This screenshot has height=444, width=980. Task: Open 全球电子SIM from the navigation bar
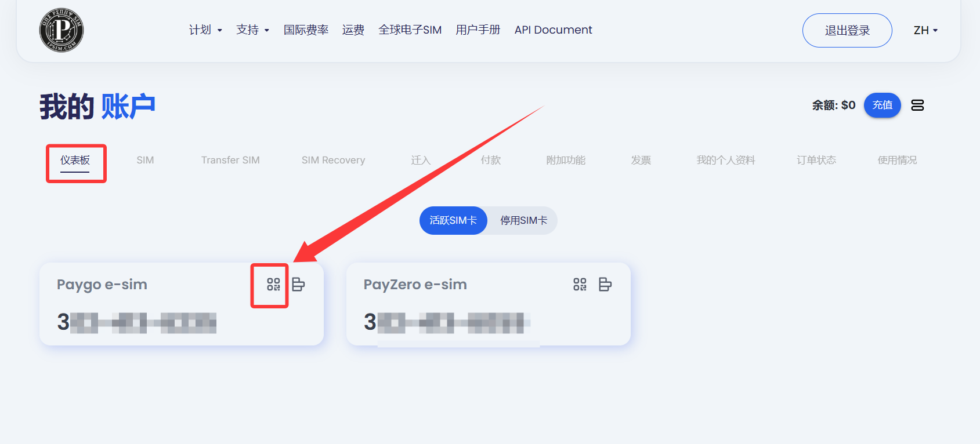tap(410, 30)
